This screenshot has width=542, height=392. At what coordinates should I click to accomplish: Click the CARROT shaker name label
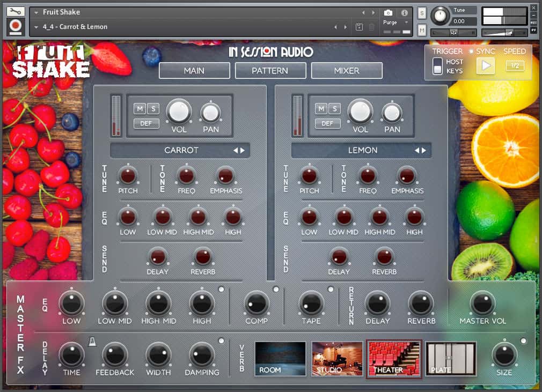point(181,150)
